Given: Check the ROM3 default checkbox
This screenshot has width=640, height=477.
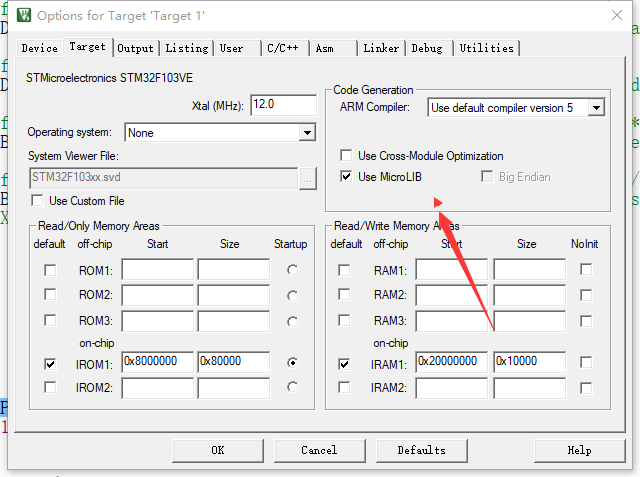Looking at the screenshot, I should [x=50, y=320].
